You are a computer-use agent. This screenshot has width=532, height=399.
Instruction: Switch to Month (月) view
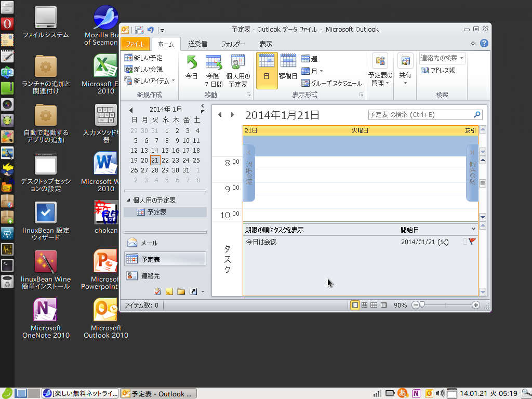click(312, 71)
